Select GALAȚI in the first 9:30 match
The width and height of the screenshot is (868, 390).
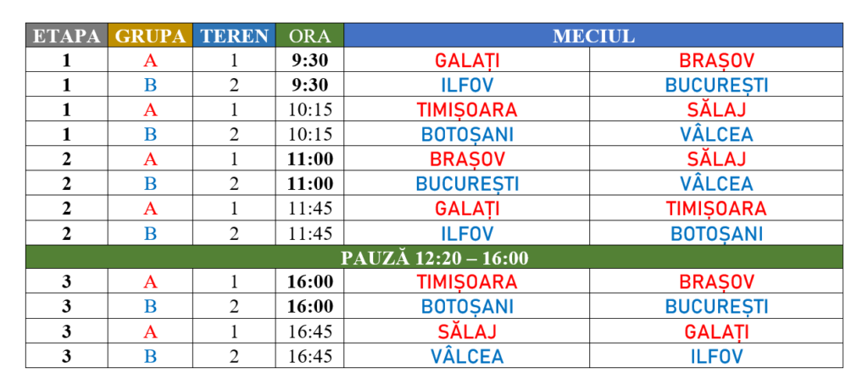(467, 60)
